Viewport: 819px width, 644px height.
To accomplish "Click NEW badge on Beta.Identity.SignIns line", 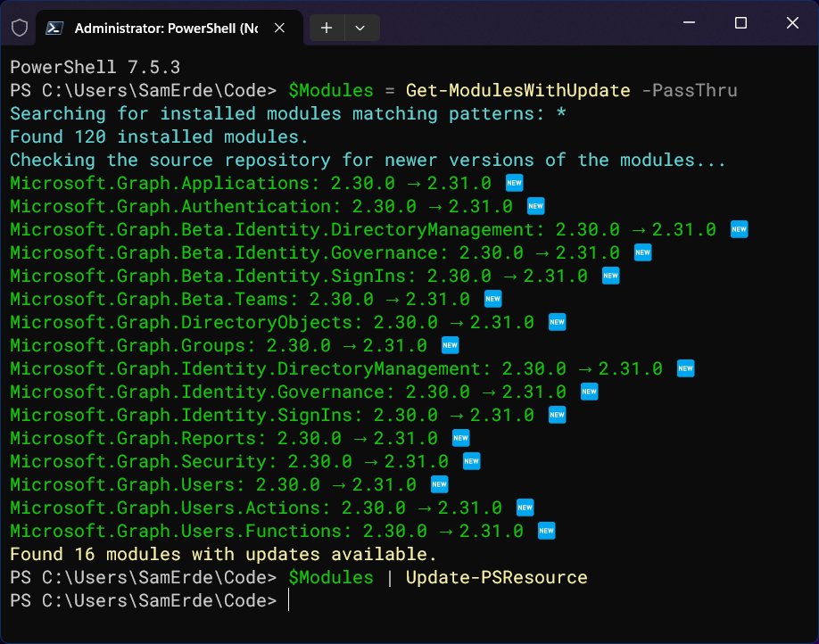I will (x=610, y=276).
